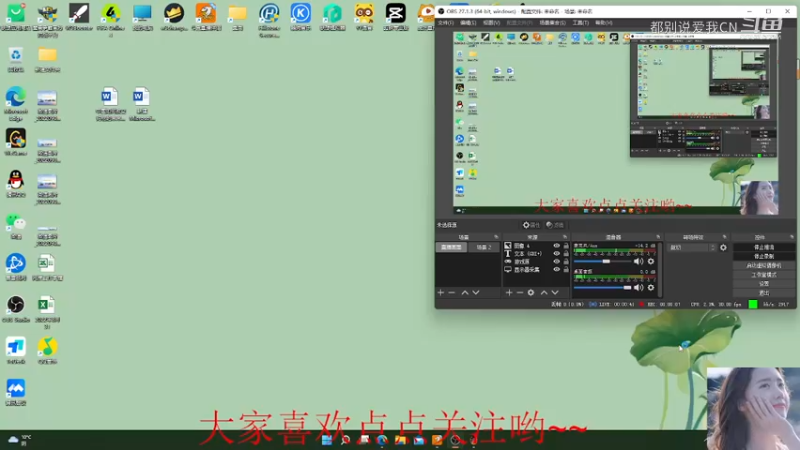Viewport: 800px width, 450px height.
Task: Start the virtual camera button
Action: click(x=764, y=266)
